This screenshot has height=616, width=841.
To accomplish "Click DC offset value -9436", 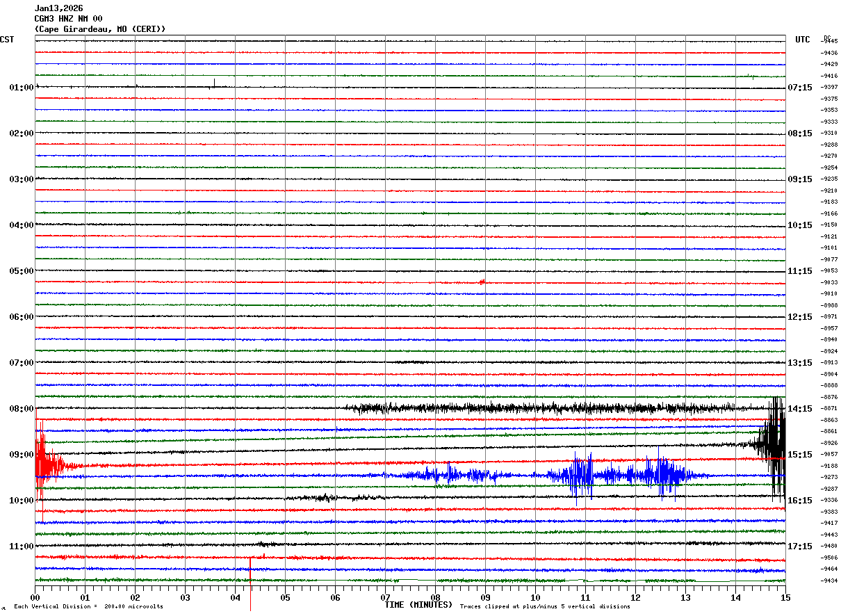I will (830, 53).
